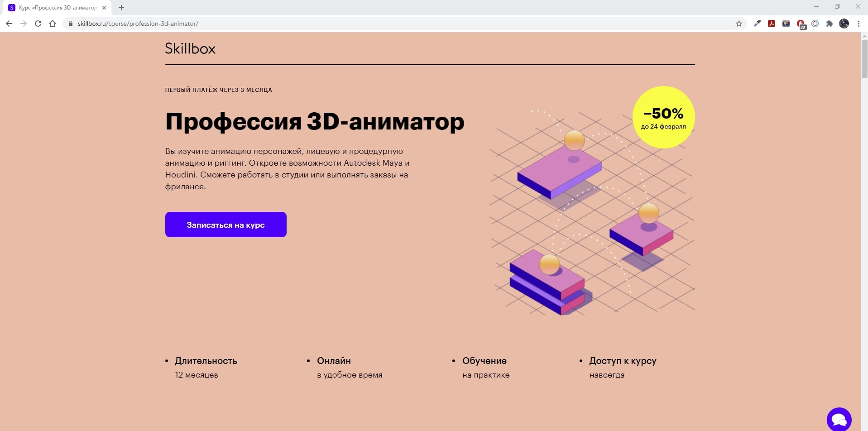Click the до 24 февраля text

click(x=663, y=126)
